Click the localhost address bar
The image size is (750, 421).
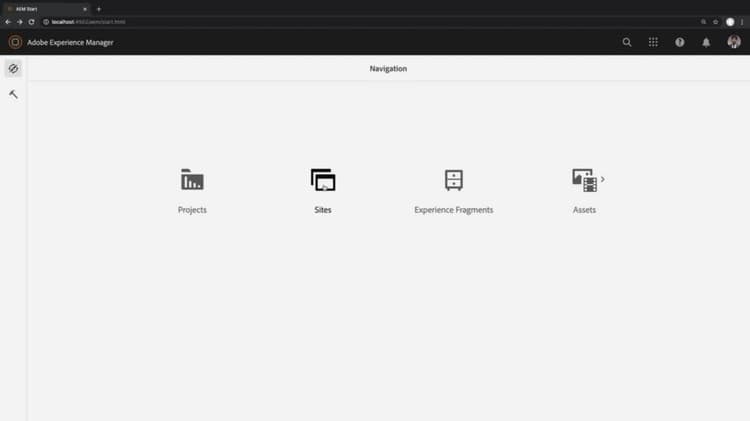coord(368,22)
